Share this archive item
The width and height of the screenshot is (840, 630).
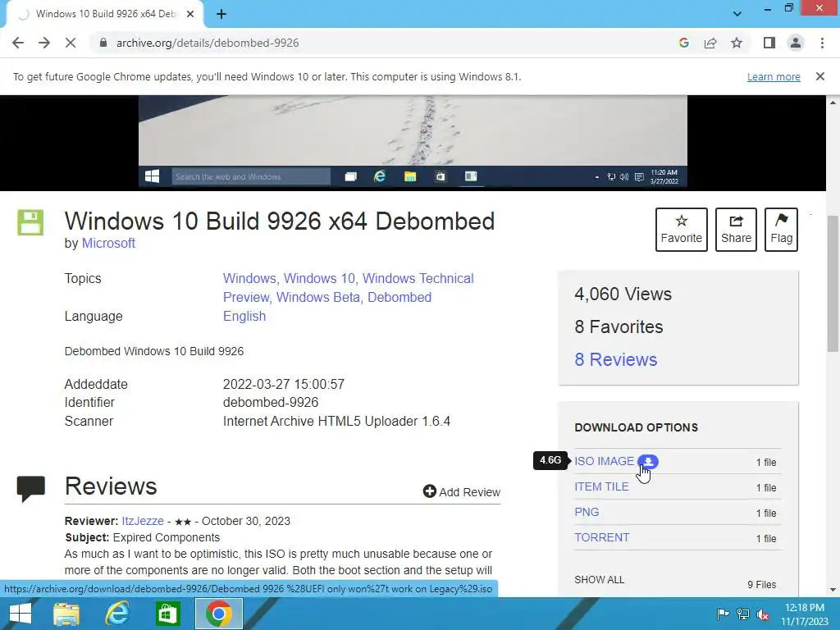point(736,230)
